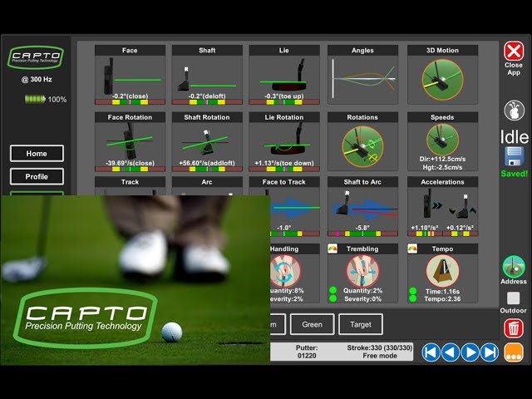Jump to the last stroke
Image resolution: width=532 pixels, height=399 pixels.
[490, 352]
